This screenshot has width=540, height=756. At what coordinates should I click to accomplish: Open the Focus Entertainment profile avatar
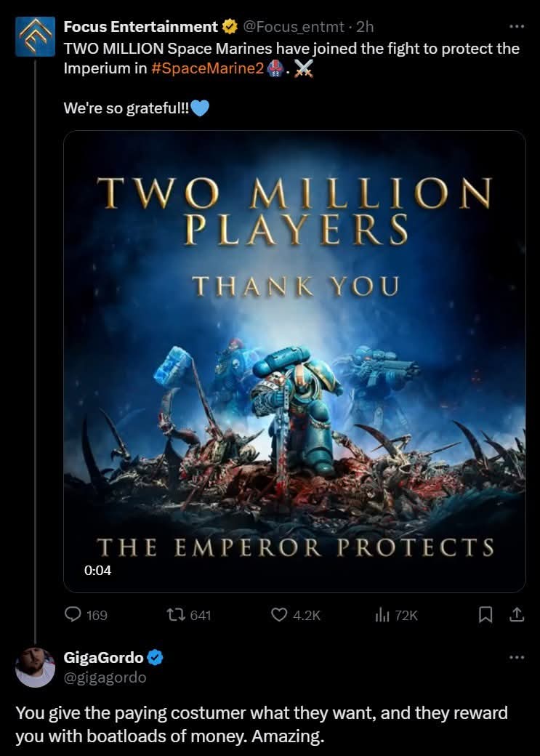point(35,36)
